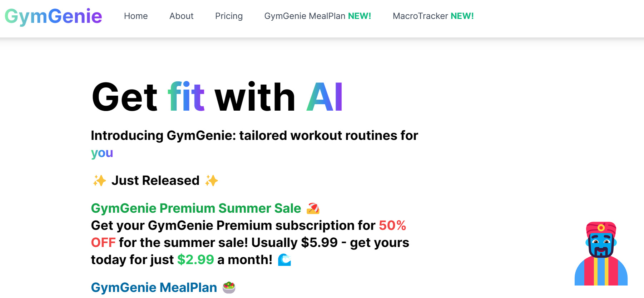Click the genie mascot icon
Image resolution: width=644 pixels, height=298 pixels.
(x=601, y=253)
